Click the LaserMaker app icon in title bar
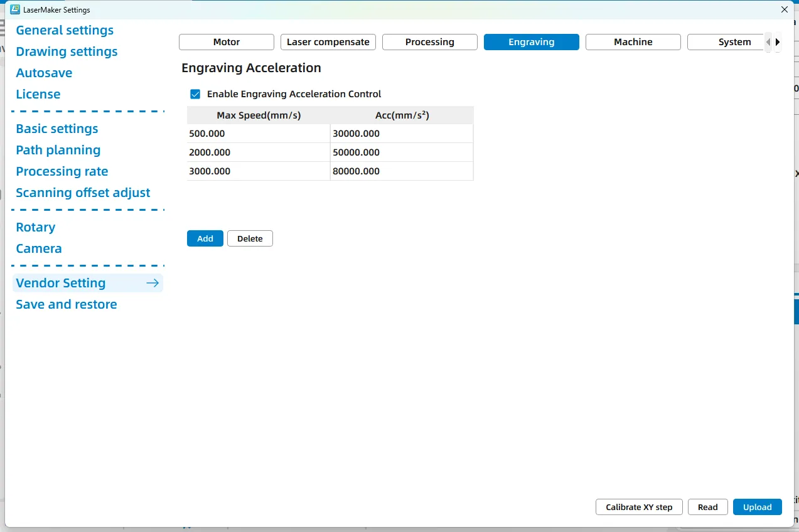Screen dimensions: 799x532 point(15,9)
